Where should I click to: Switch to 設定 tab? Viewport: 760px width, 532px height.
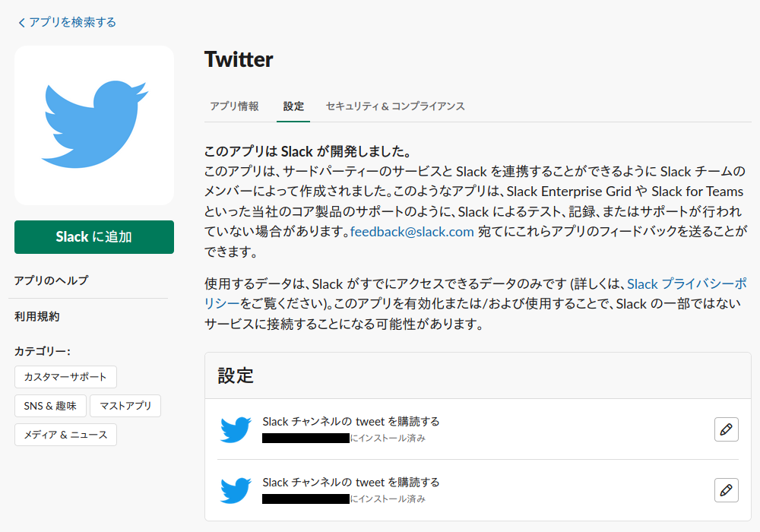(x=293, y=106)
